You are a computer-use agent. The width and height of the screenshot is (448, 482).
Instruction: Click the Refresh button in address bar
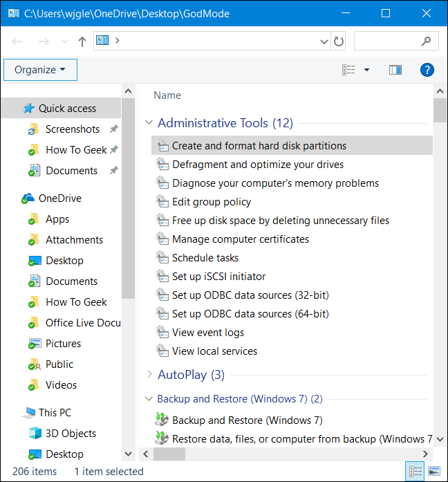339,41
